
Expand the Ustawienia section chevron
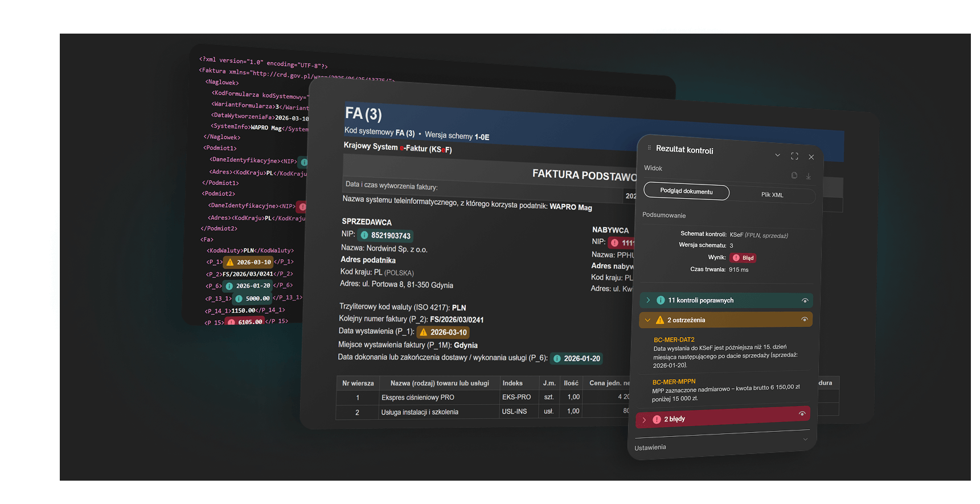(805, 439)
